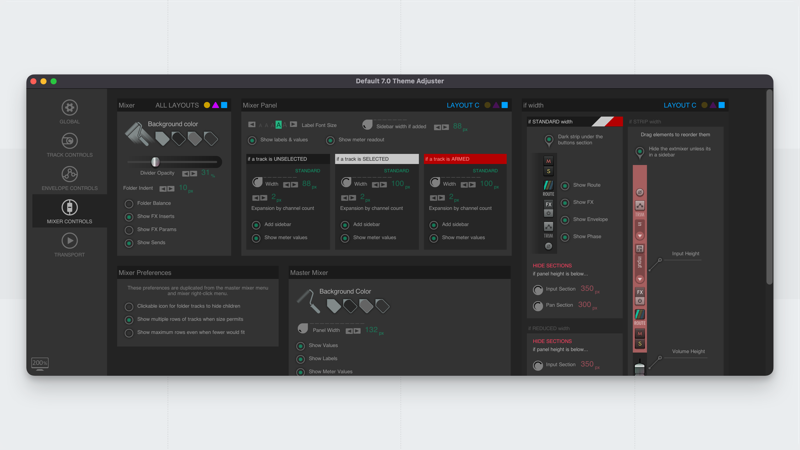Toggle Show FX Inserts
The width and height of the screenshot is (800, 450).
129,217
